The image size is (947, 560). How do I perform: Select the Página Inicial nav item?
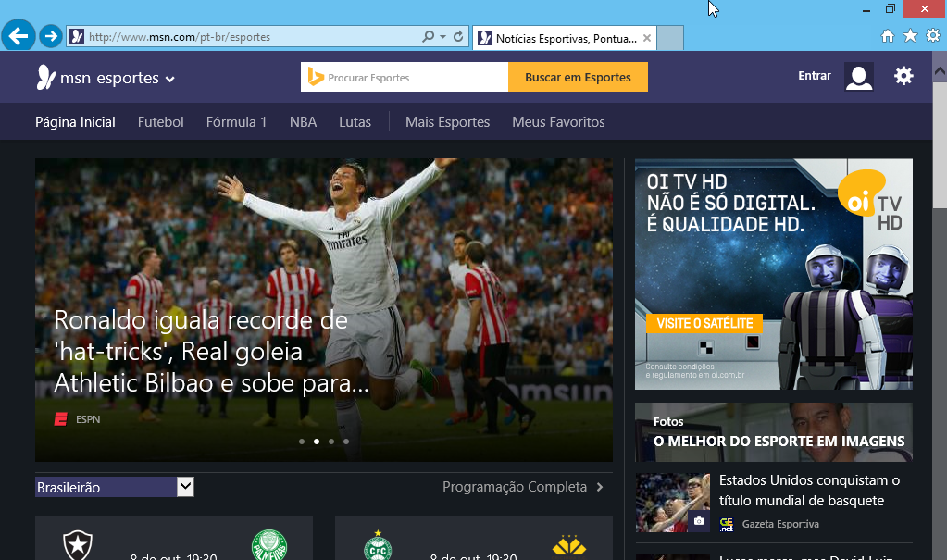click(x=75, y=122)
